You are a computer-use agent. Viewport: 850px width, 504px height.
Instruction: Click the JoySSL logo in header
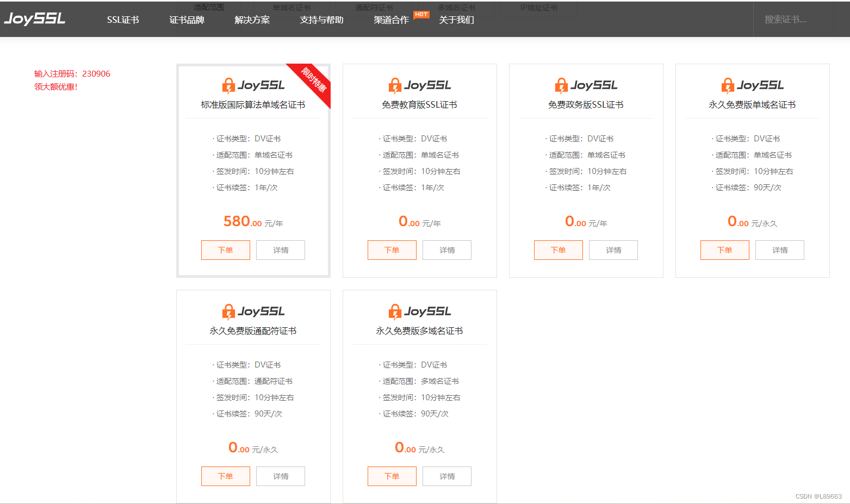pos(34,18)
